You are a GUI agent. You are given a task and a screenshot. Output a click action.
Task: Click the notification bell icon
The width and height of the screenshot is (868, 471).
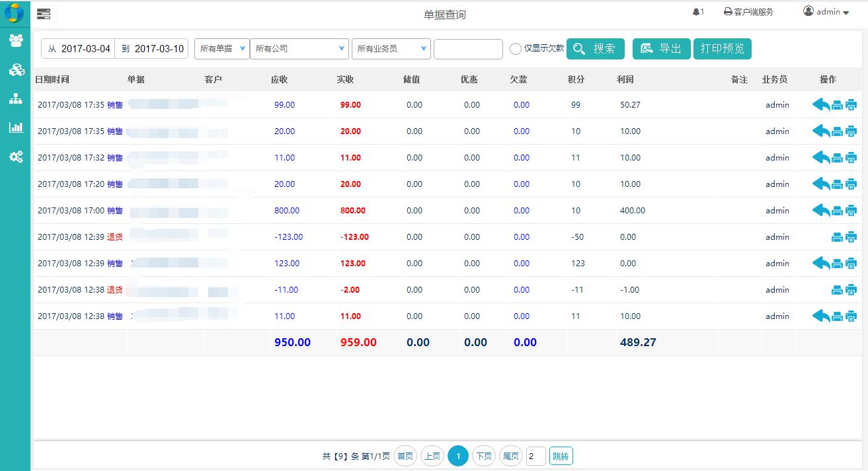695,12
